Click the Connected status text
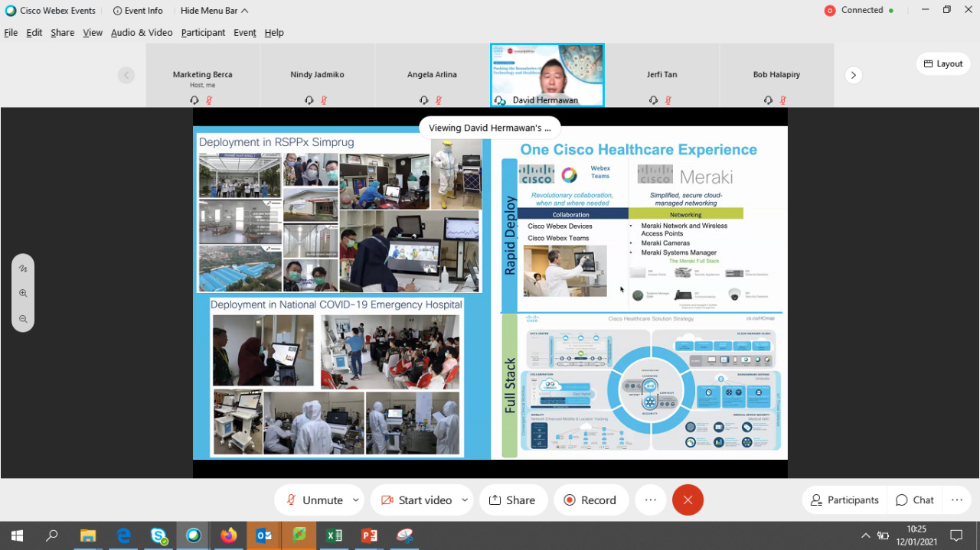The image size is (980, 550). point(862,11)
